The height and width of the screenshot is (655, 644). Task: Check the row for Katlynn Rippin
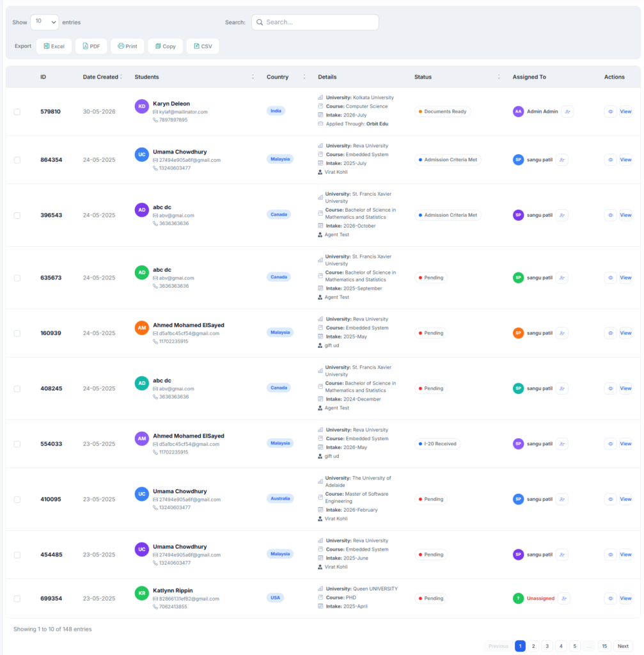tap(17, 599)
